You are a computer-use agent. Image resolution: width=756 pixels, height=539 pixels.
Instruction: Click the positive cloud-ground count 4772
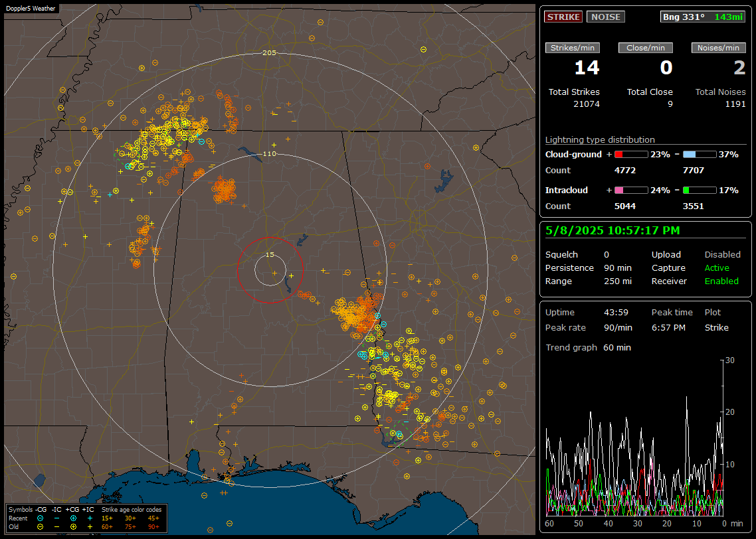coord(625,171)
